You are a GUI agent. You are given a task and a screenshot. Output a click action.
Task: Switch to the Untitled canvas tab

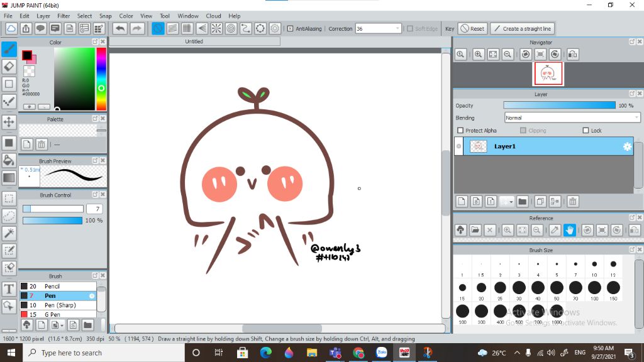coord(194,41)
